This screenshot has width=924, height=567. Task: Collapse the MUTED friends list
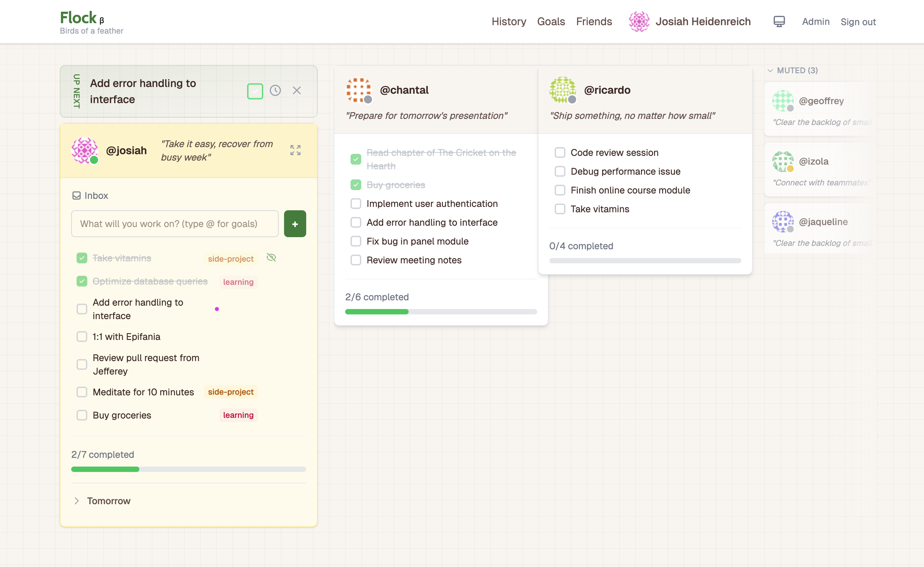click(x=771, y=70)
